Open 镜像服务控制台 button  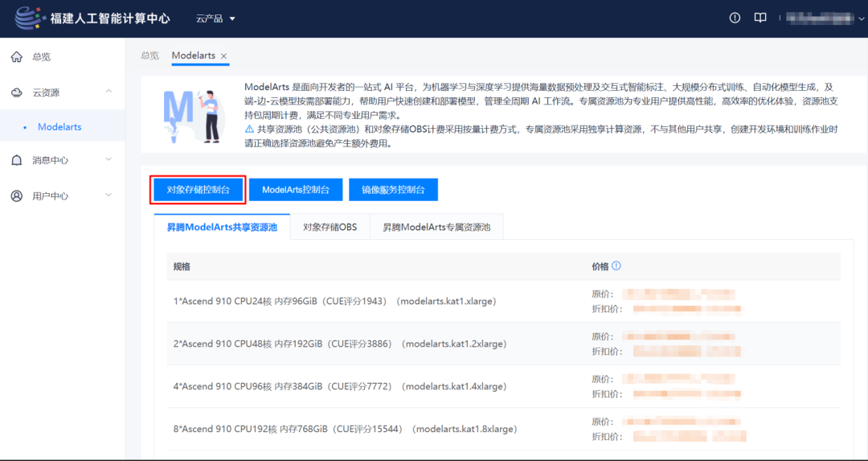click(x=394, y=190)
